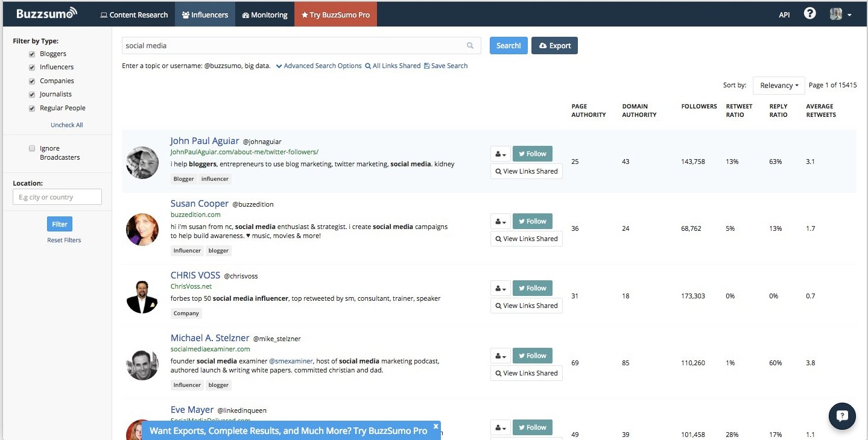Export the influencer results

tap(554, 46)
